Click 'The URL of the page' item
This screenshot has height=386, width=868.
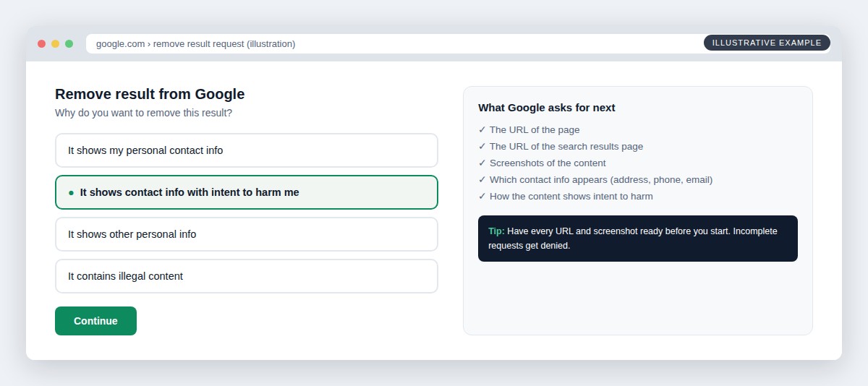(x=529, y=130)
